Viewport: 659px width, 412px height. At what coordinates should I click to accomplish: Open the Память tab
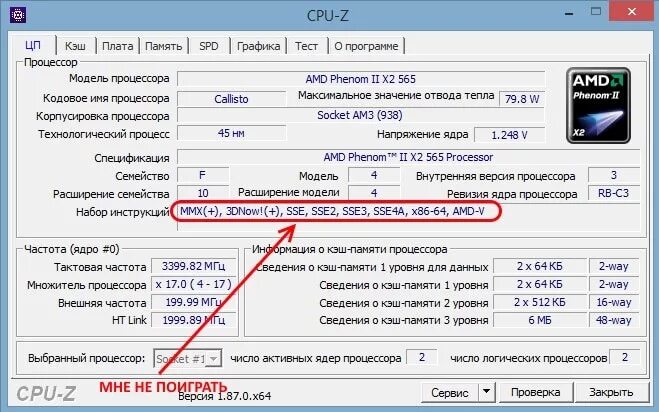point(163,46)
